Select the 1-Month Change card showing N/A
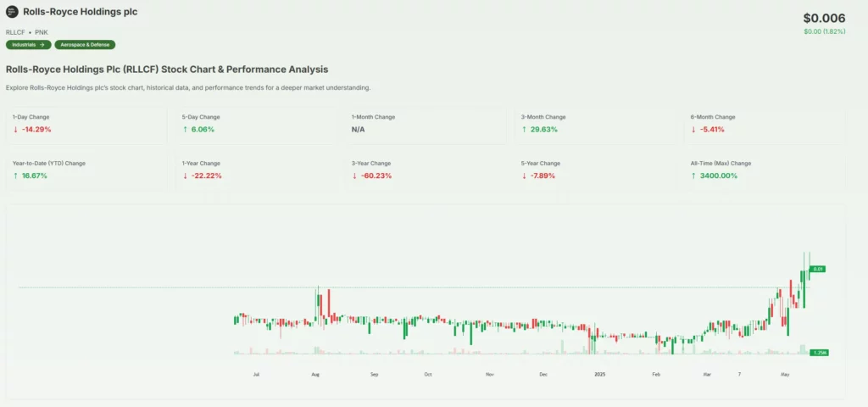Viewport: 868px width, 407px height. click(x=427, y=124)
